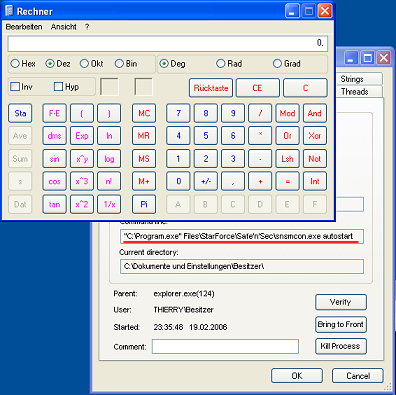Viewport: 396px width, 395px height.
Task: Compute reciprocal with 1/x button
Action: coord(109,204)
